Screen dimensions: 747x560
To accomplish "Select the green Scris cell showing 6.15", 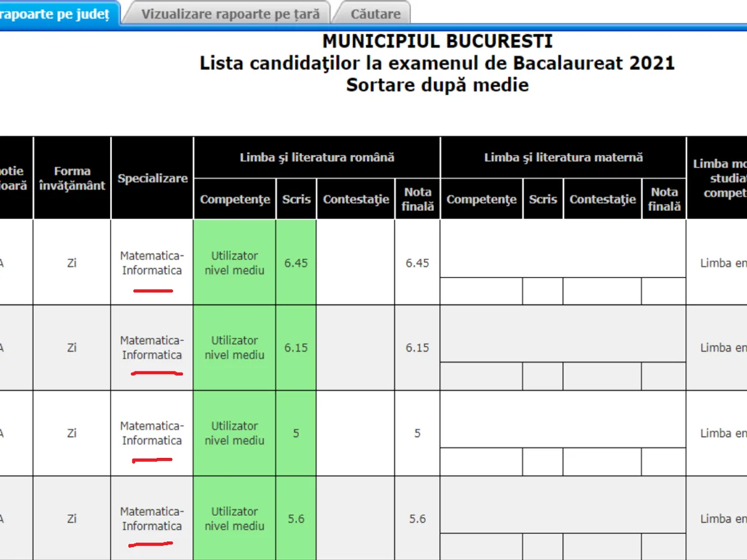I will point(296,348).
